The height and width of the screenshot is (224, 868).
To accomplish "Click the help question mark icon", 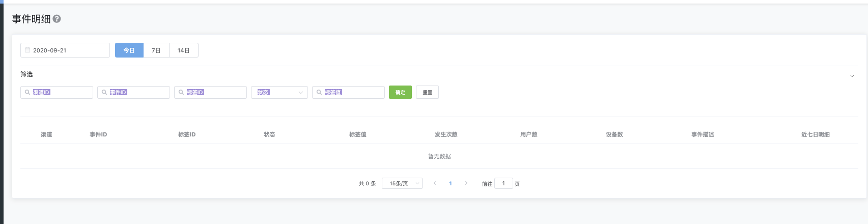I will point(57,19).
